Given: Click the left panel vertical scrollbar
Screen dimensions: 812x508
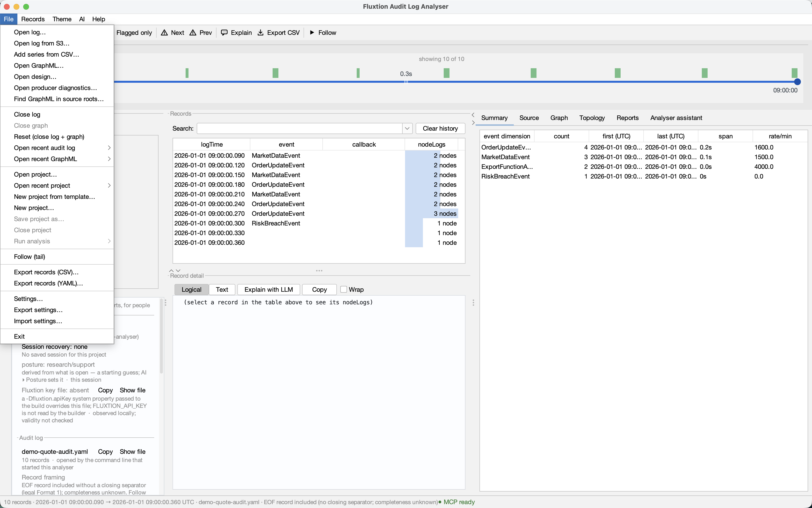Looking at the screenshot, I should pyautogui.click(x=161, y=336).
